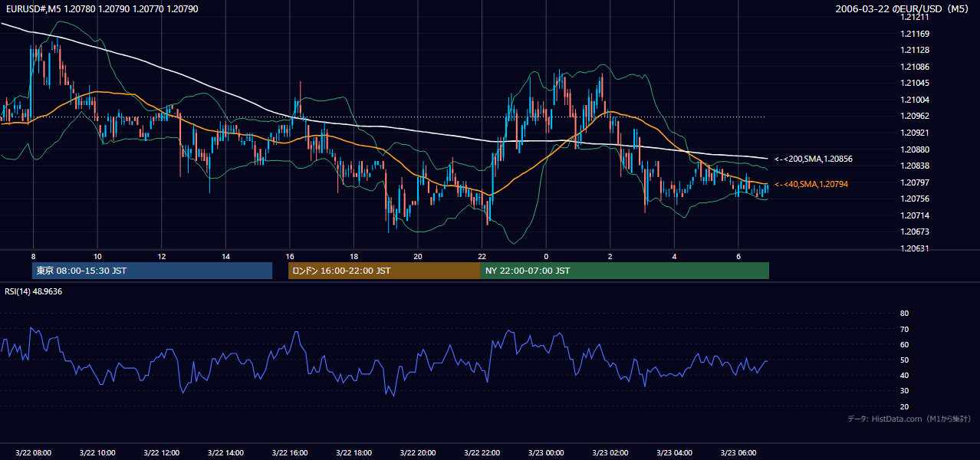Click RSI axis level 30
Screen dimensions: 980x460
pos(904,391)
